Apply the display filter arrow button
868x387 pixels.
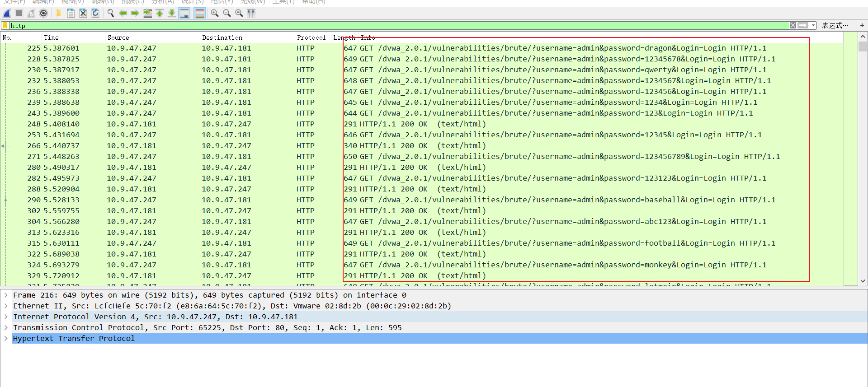[803, 25]
